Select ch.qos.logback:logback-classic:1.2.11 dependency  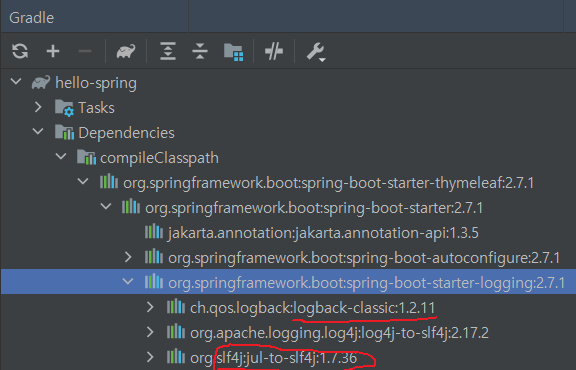click(x=288, y=308)
